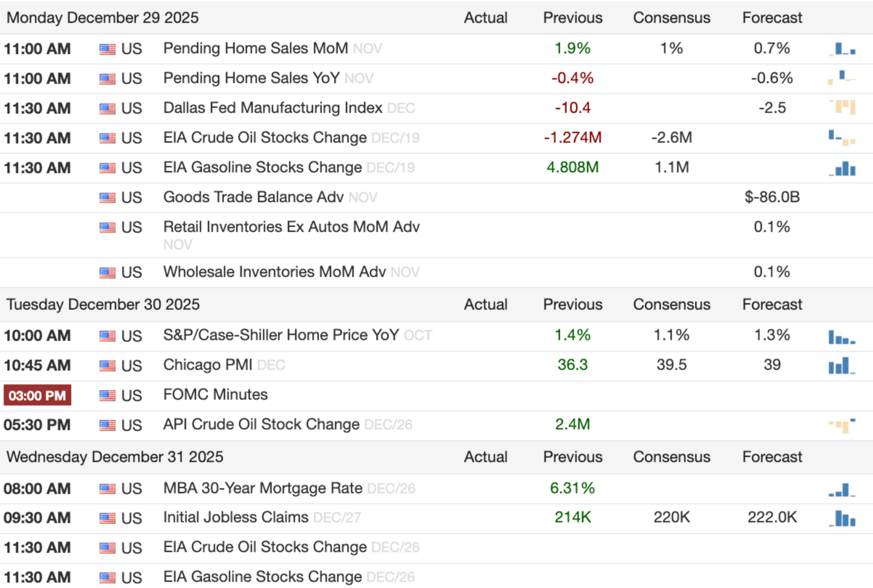Click the Wholesale Inventories MoM Adv link

(274, 272)
